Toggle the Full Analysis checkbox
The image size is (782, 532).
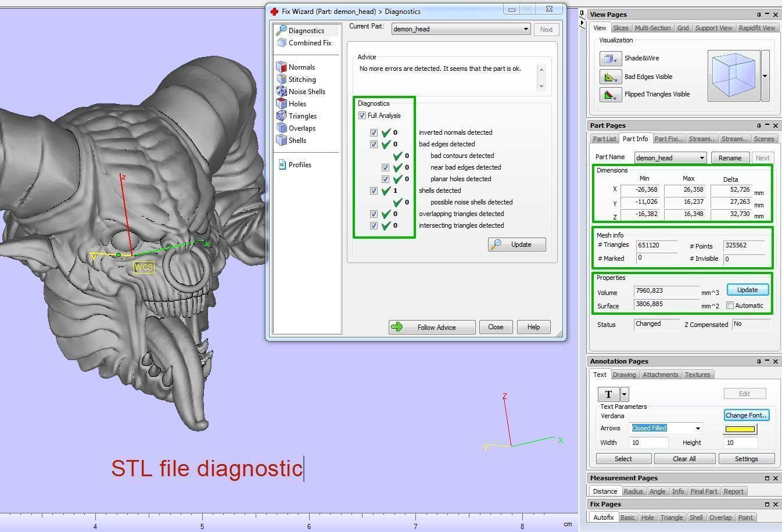click(363, 116)
